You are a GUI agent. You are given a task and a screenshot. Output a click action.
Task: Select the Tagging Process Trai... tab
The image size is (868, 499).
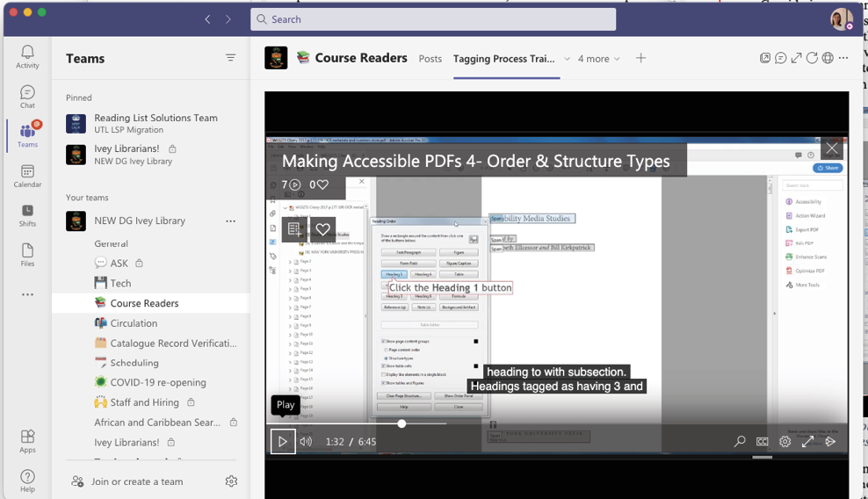click(x=503, y=59)
